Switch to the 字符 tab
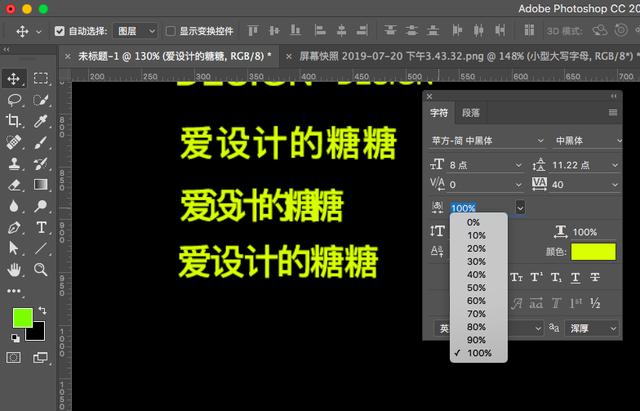This screenshot has width=640, height=411. point(439,113)
